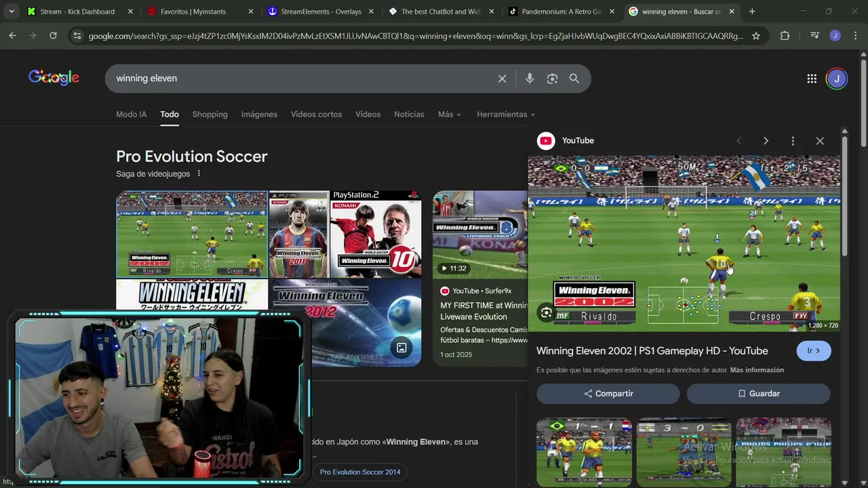Viewport: 868px width, 488px height.
Task: Switch to Videos cortos results
Action: pos(316,115)
